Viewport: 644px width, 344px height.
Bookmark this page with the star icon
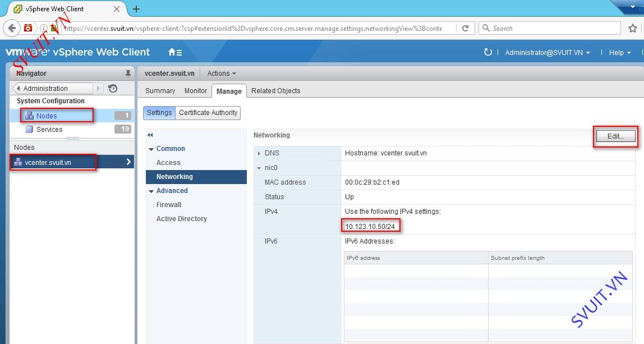coord(633,29)
